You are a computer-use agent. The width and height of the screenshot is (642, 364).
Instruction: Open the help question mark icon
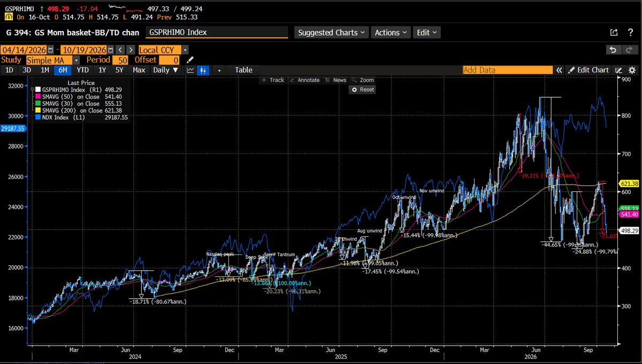(x=629, y=33)
